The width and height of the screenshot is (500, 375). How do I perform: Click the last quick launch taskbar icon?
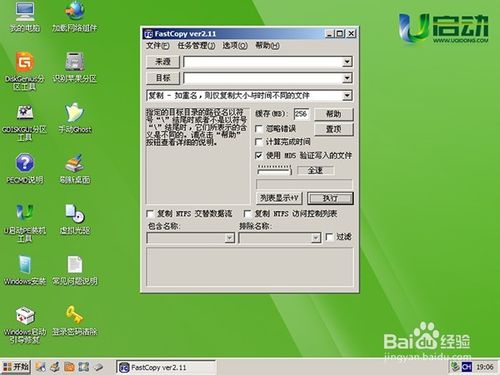point(98,367)
